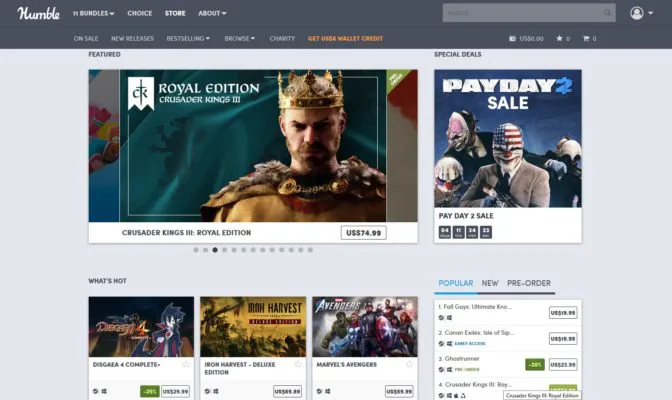
Task: Click Fall Guys US$19.99 price button
Action: (563, 313)
